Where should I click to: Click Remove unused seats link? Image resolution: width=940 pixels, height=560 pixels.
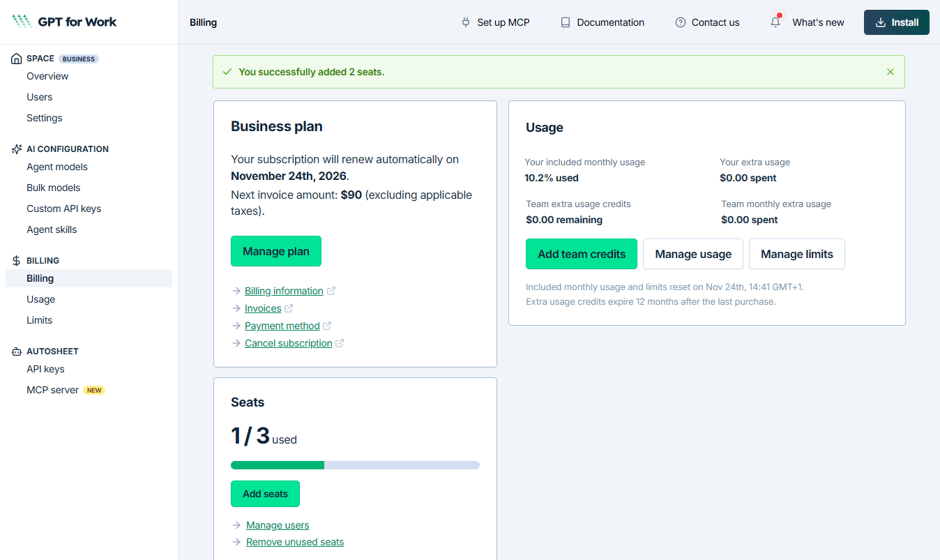pos(295,542)
